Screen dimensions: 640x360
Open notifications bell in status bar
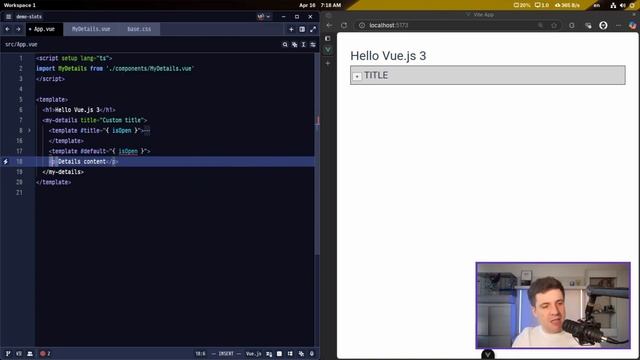point(312,353)
